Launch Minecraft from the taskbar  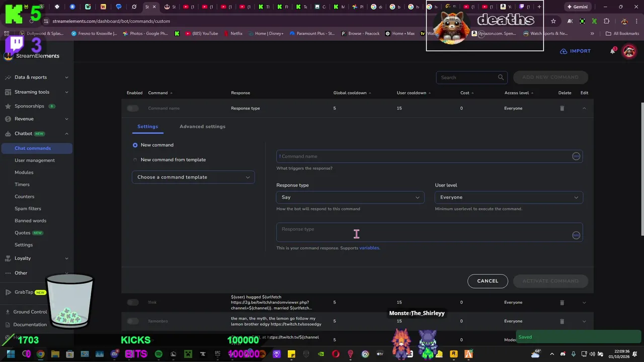[188, 354]
